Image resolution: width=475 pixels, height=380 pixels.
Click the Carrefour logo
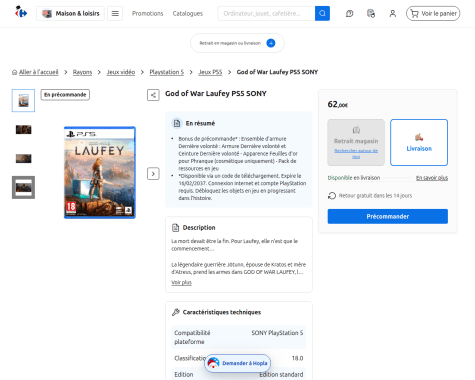coord(21,12)
